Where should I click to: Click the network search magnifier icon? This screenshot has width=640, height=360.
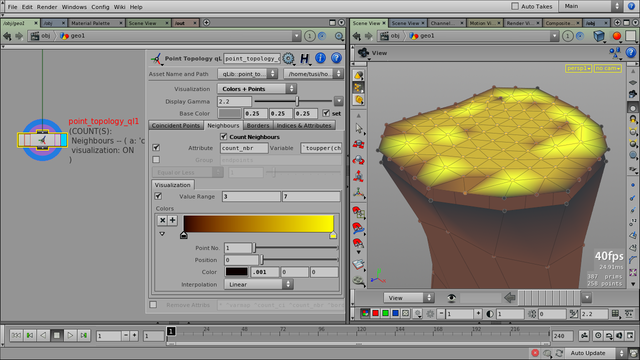[339, 36]
